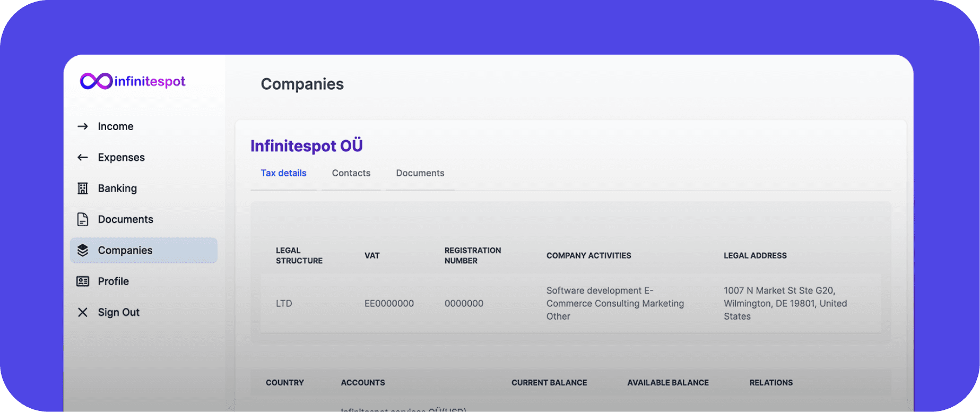Click the Companies layers icon
Screen dimensions: 980x412
[x=83, y=250]
